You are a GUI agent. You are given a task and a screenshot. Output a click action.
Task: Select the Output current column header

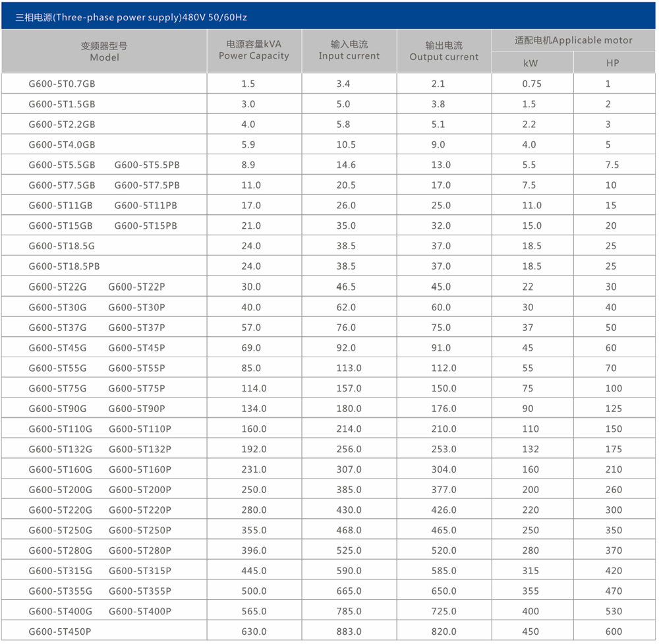pos(444,51)
